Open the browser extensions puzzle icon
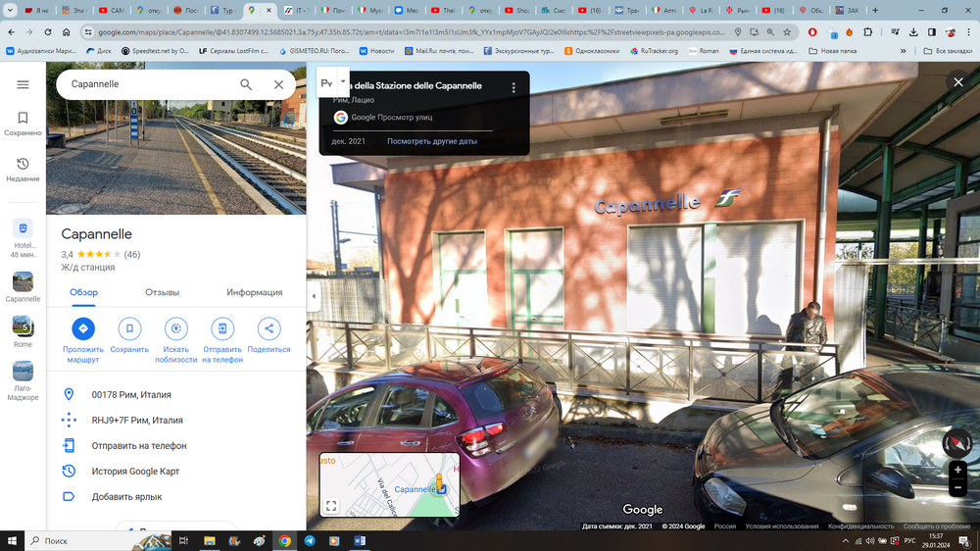The width and height of the screenshot is (980, 551). click(x=868, y=32)
